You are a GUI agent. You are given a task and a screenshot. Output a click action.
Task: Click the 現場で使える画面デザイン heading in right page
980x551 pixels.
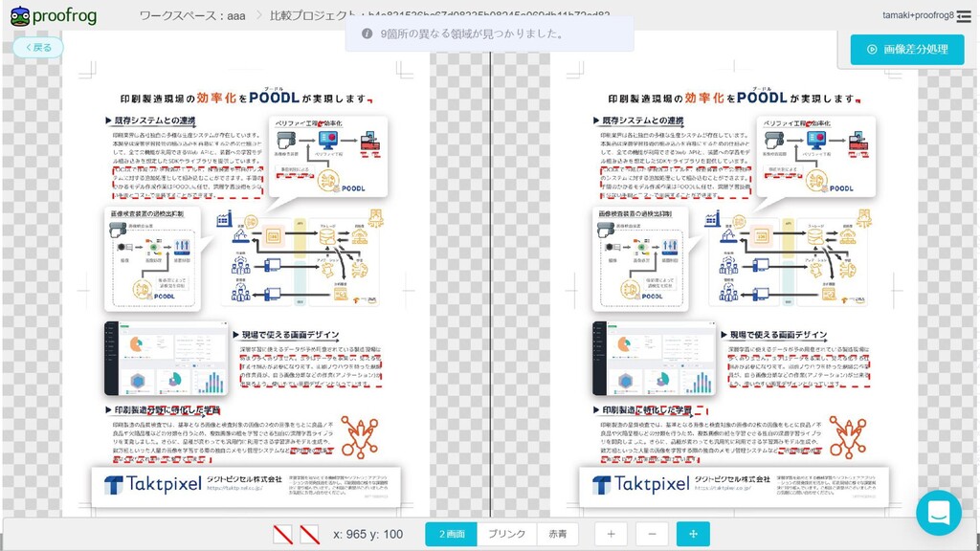click(778, 335)
